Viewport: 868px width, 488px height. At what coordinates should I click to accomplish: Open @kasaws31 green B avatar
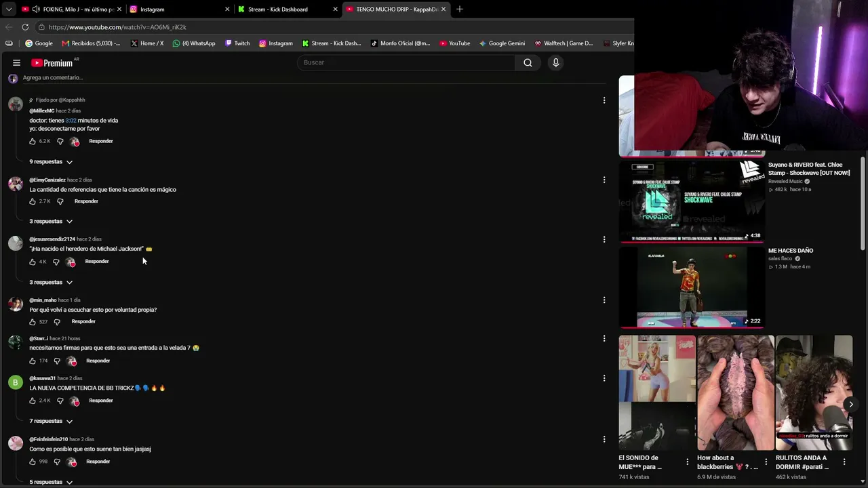click(16, 382)
